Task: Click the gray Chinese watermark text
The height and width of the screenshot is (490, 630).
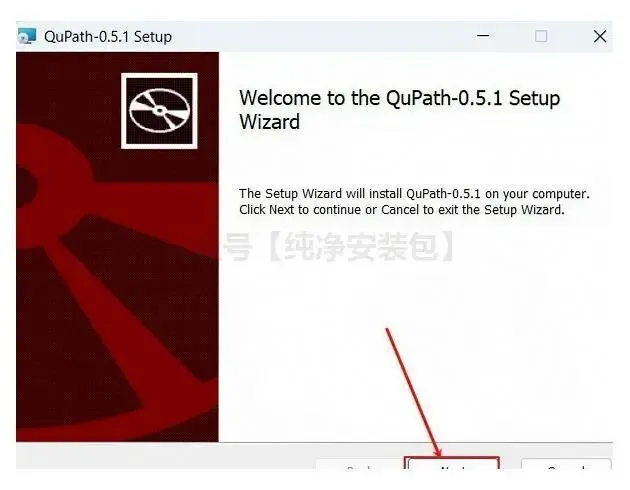Action: [340, 246]
